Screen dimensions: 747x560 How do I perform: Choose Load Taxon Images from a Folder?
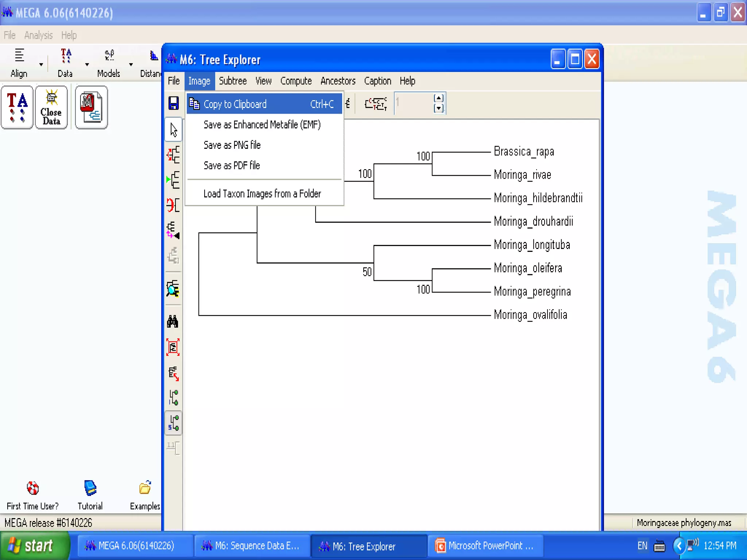[x=264, y=194]
